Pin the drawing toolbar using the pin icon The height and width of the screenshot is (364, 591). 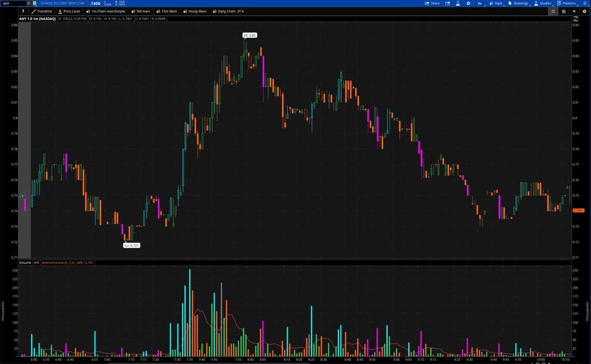coord(22,11)
